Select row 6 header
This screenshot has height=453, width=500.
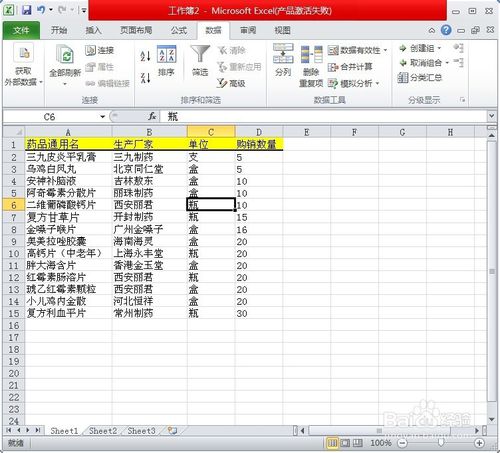[x=14, y=205]
